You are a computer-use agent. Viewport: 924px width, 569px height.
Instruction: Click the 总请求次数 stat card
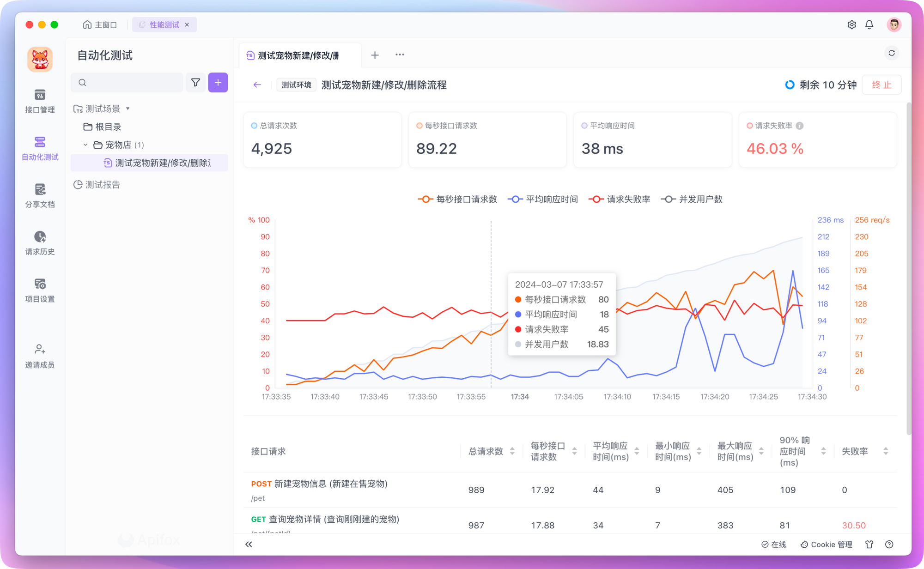[322, 139]
